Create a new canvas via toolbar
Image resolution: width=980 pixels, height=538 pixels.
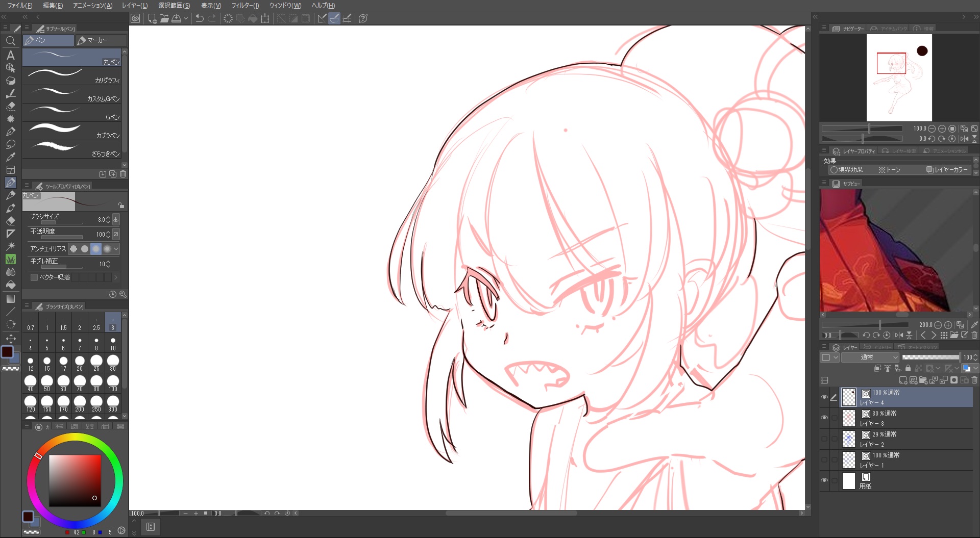point(152,18)
